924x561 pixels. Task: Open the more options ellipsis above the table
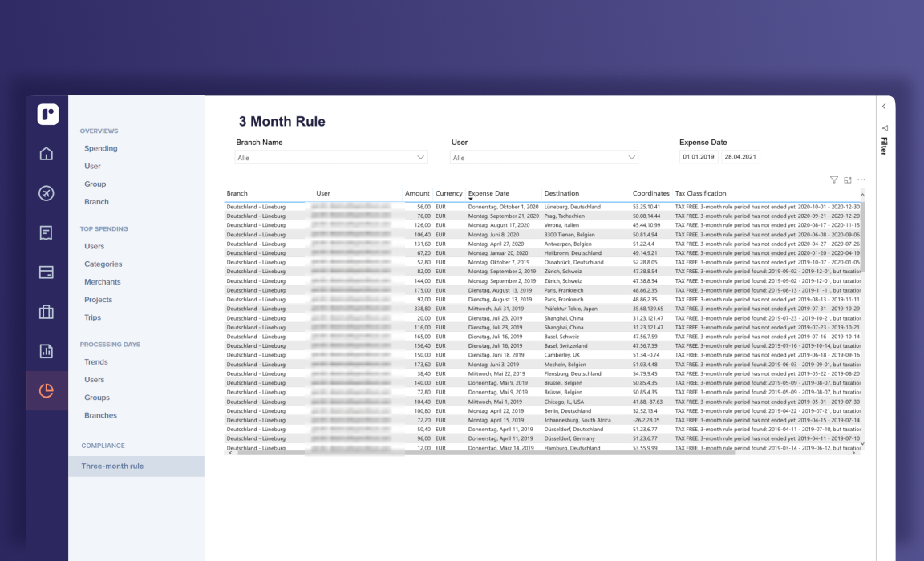coord(861,180)
